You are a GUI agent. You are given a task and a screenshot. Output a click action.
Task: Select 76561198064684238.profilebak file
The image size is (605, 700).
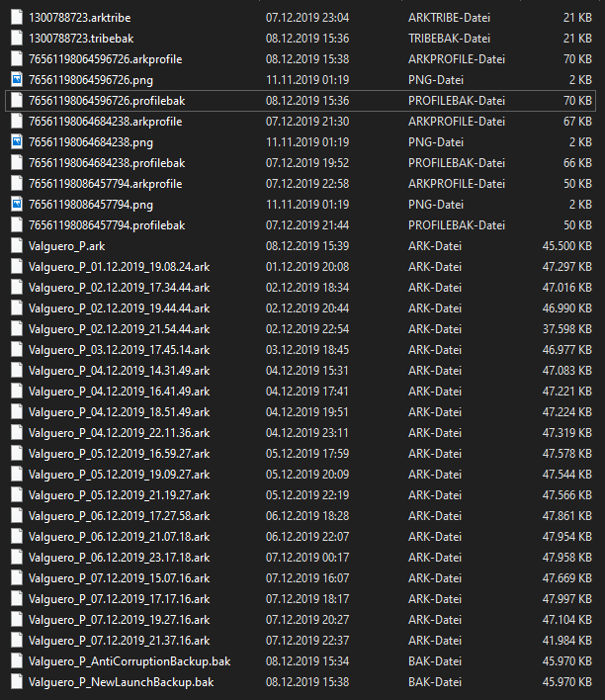107,162
